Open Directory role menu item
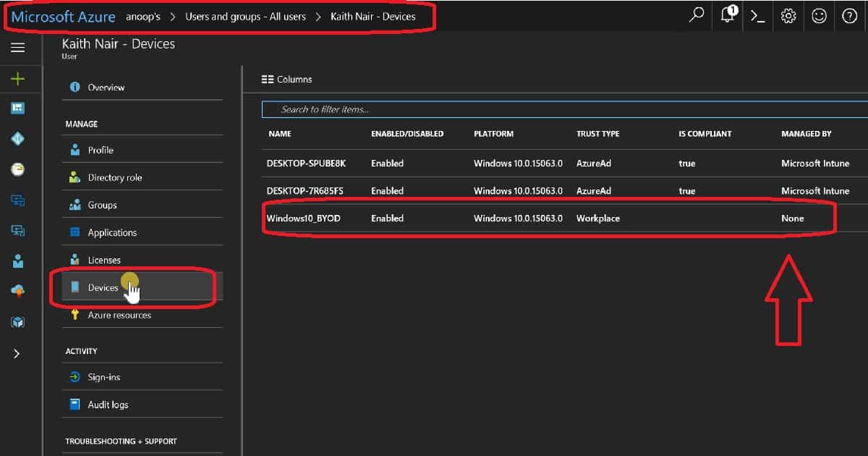This screenshot has width=868, height=456. [x=114, y=177]
